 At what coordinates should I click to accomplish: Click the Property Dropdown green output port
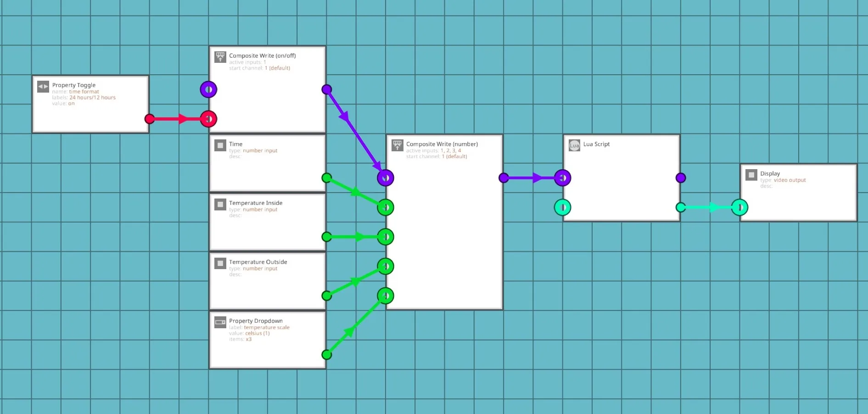pos(327,354)
